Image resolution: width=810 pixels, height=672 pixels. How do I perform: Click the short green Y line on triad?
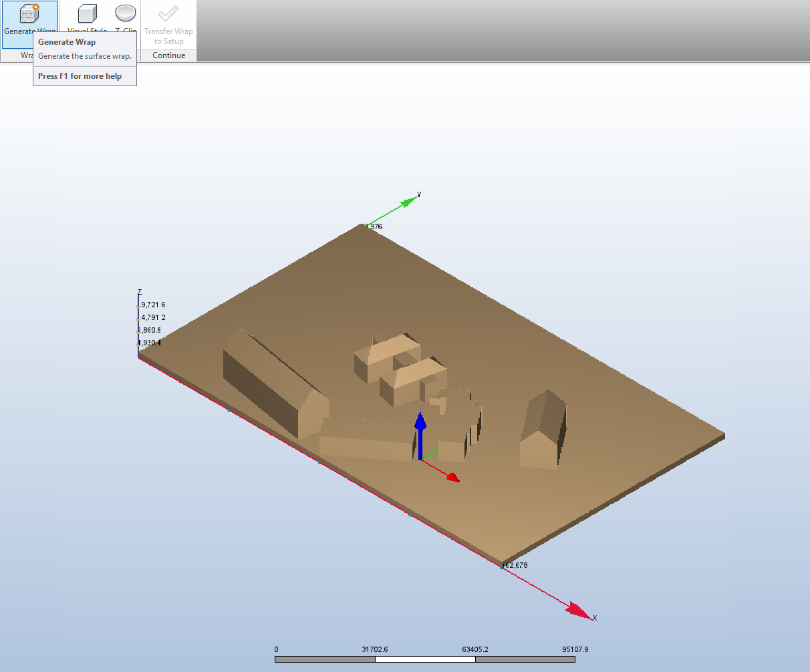click(430, 454)
